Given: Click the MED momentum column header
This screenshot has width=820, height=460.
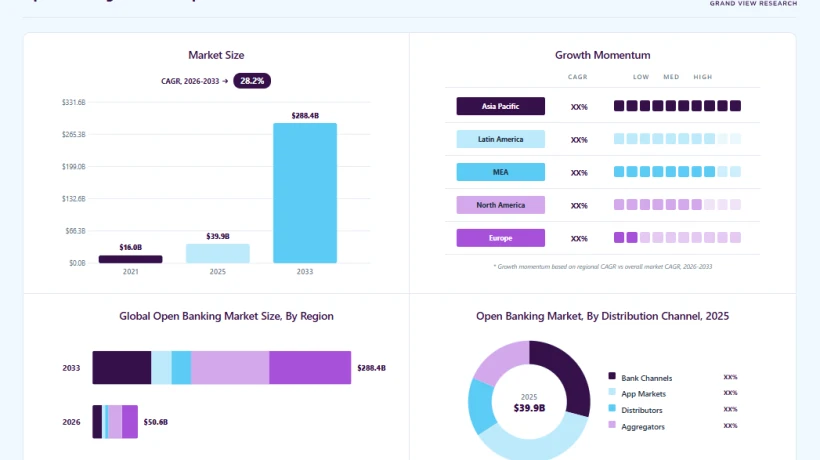Looking at the screenshot, I should pyautogui.click(x=671, y=77).
